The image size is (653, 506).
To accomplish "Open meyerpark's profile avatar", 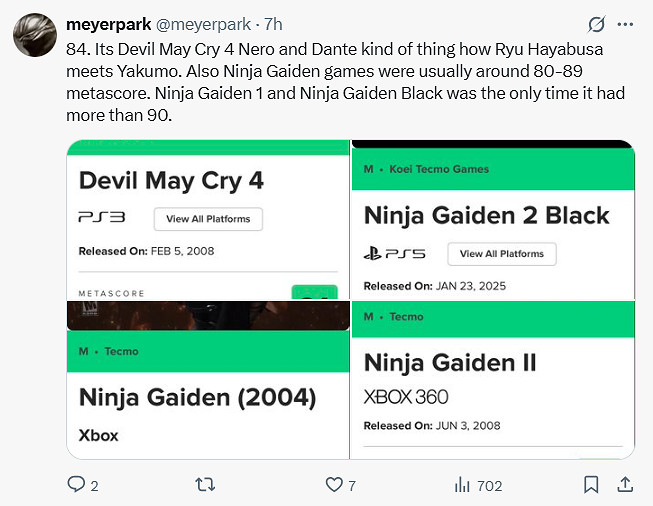I will pos(32,36).
